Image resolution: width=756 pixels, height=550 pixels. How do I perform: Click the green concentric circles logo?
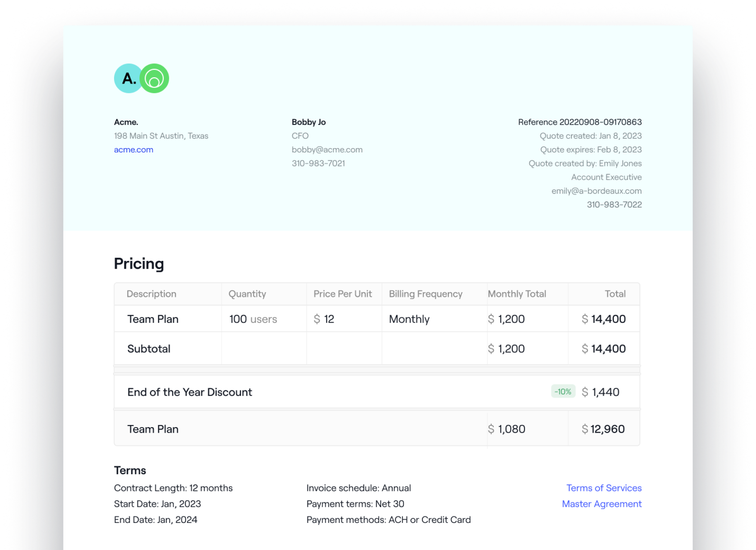click(155, 78)
